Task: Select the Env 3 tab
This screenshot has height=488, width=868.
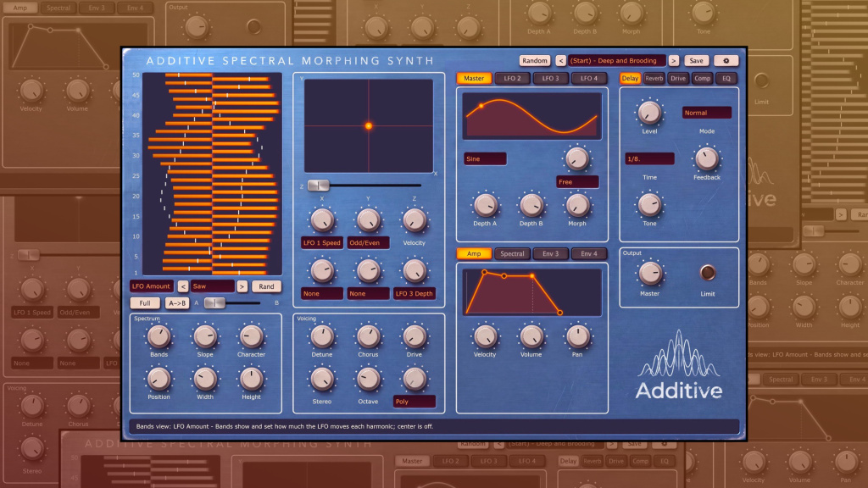Action: click(550, 254)
